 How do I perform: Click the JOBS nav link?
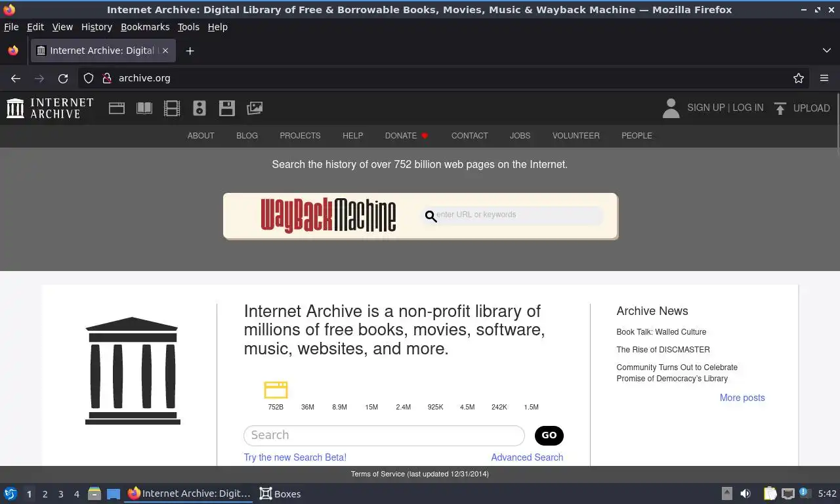click(520, 136)
